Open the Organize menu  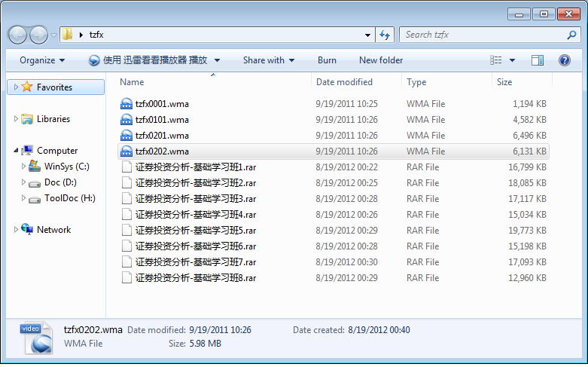pos(42,60)
